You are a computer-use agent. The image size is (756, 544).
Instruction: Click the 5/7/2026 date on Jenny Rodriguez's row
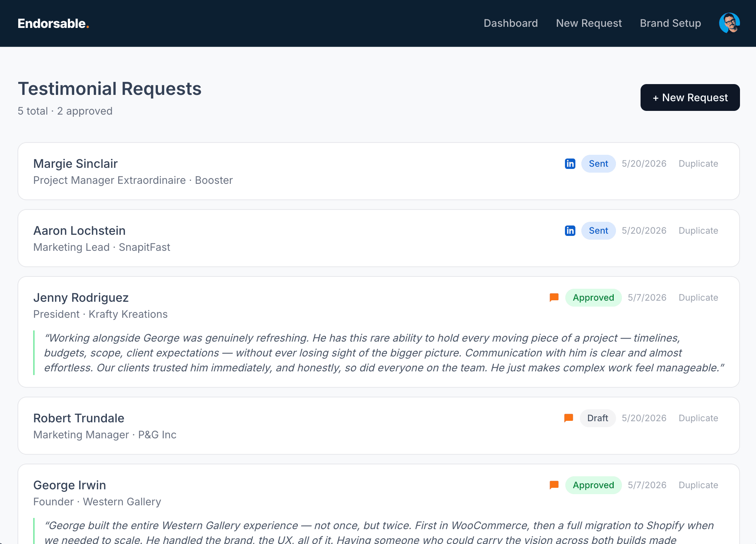pos(647,298)
